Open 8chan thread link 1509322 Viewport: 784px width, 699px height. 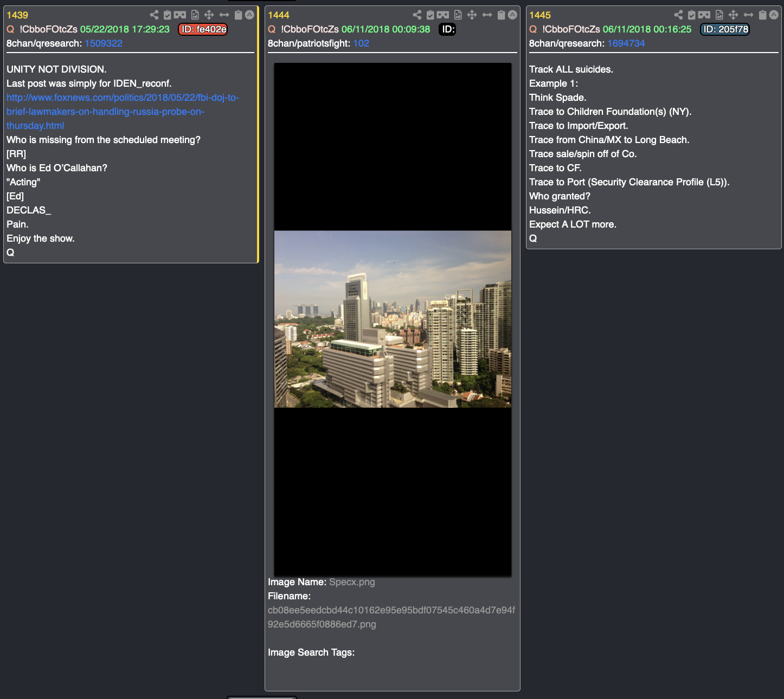click(104, 43)
